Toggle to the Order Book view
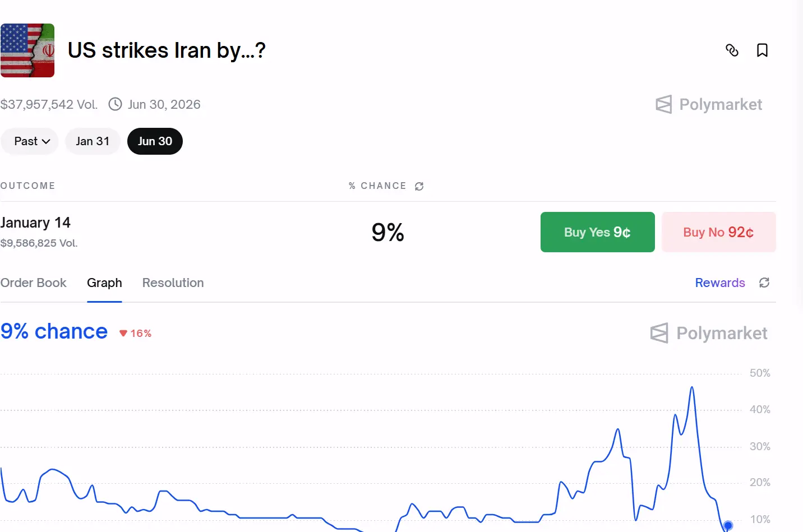 tap(34, 283)
